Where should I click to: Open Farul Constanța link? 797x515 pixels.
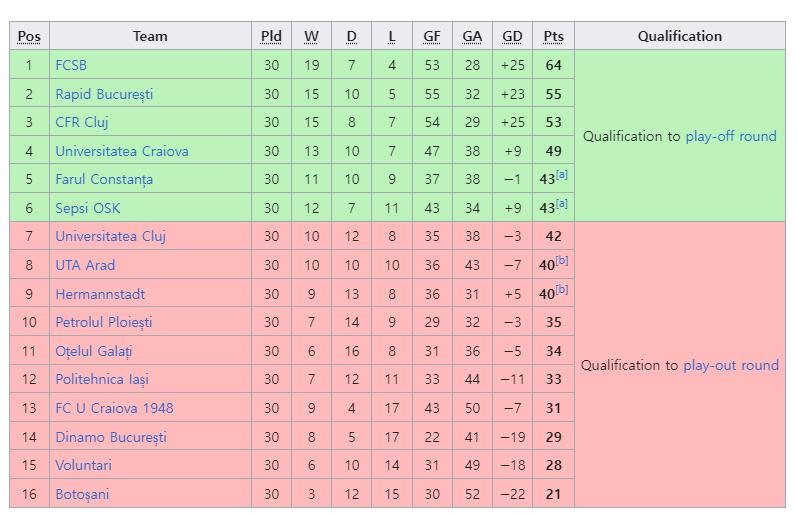[x=104, y=179]
